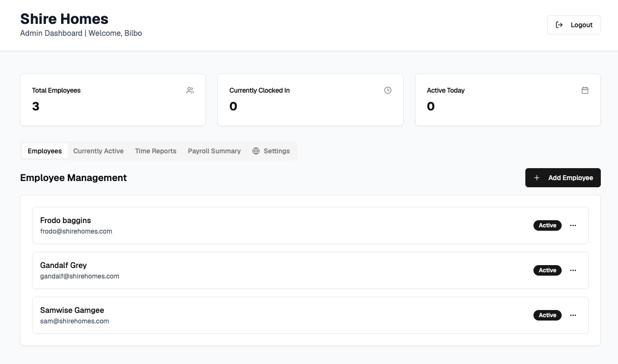The width and height of the screenshot is (618, 364).
Task: Open the Settings tab
Action: pos(277,150)
